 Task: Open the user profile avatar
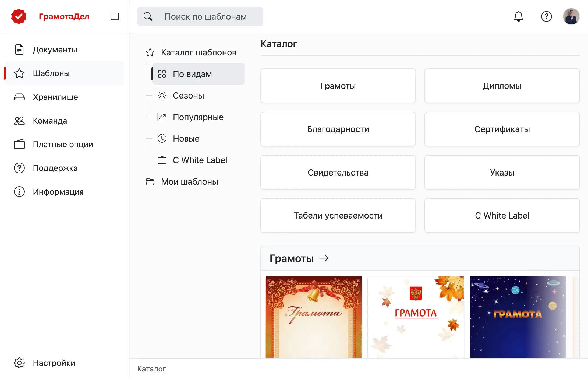click(571, 16)
